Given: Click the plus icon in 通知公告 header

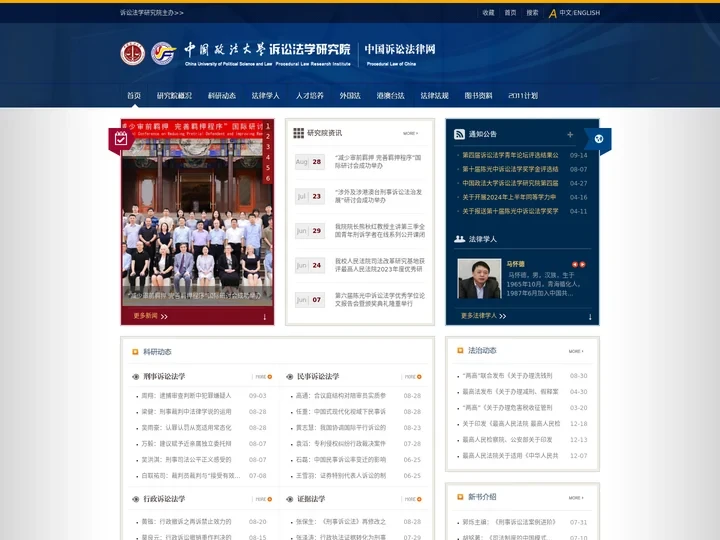Looking at the screenshot, I should (x=570, y=135).
